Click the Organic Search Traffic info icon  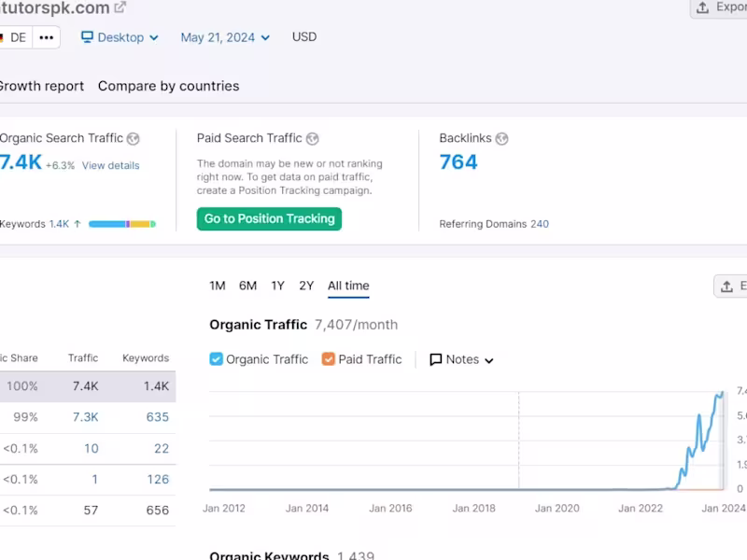tap(133, 137)
